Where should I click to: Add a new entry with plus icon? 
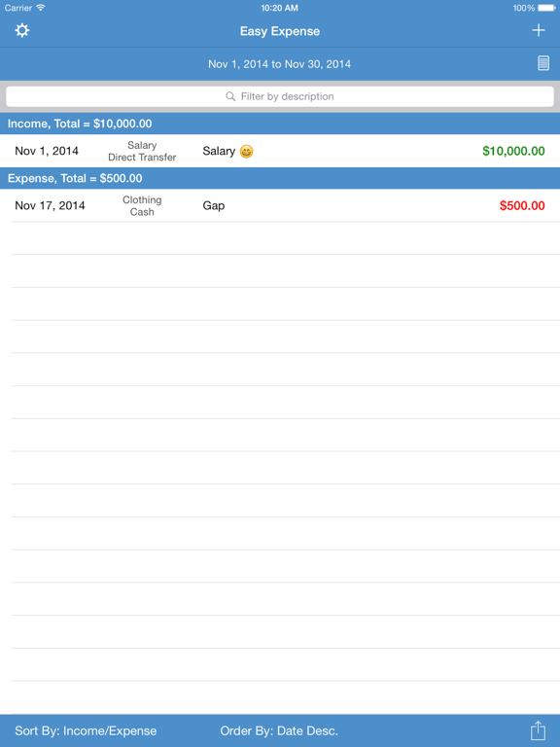(539, 30)
